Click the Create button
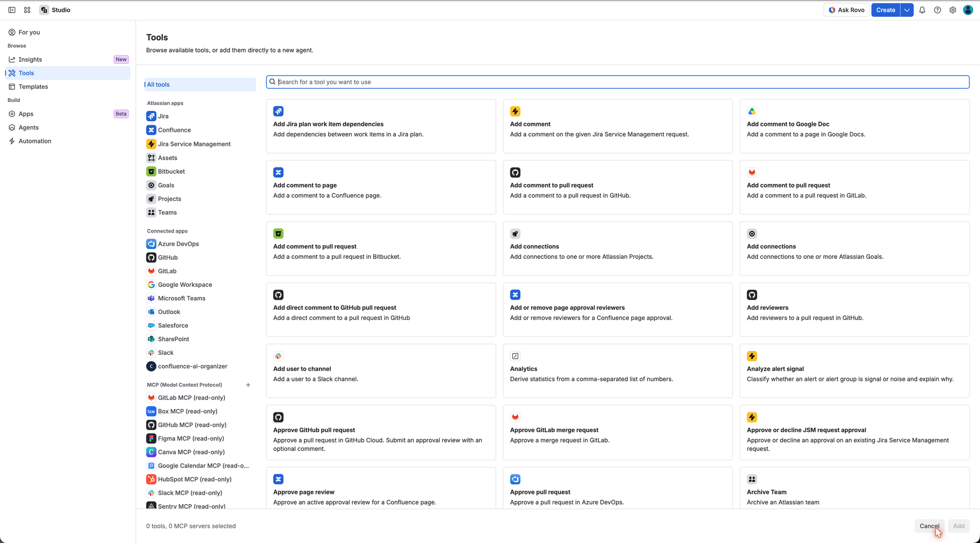Image resolution: width=980 pixels, height=543 pixels. pos(886,10)
